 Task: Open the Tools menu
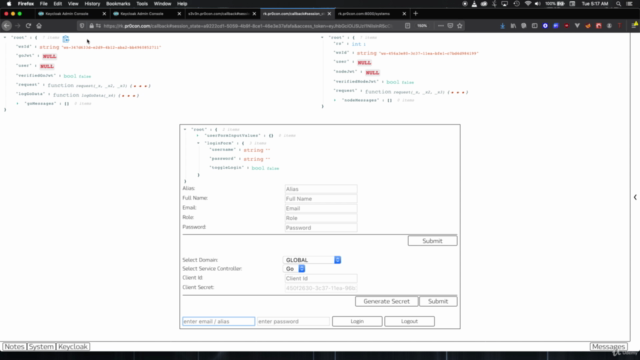(142, 4)
